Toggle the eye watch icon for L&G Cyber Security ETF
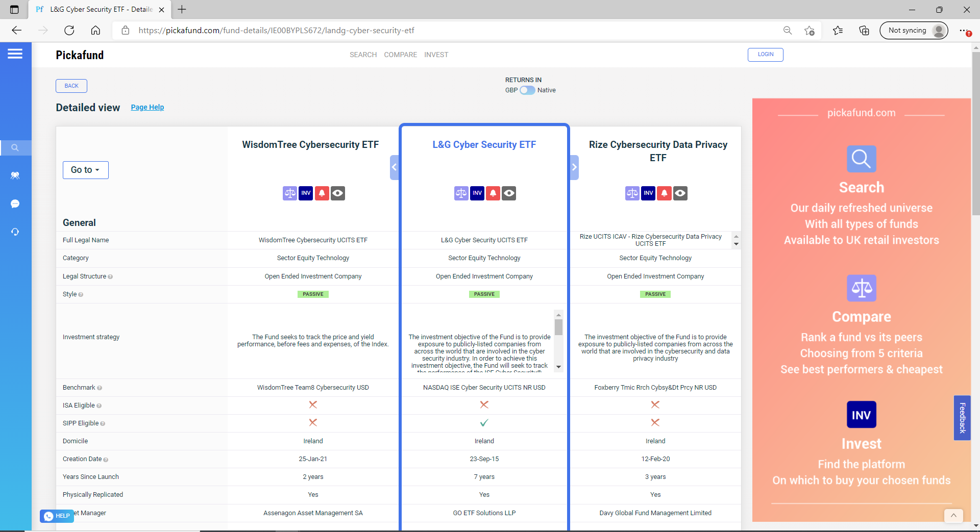This screenshot has width=980, height=532. click(x=509, y=193)
